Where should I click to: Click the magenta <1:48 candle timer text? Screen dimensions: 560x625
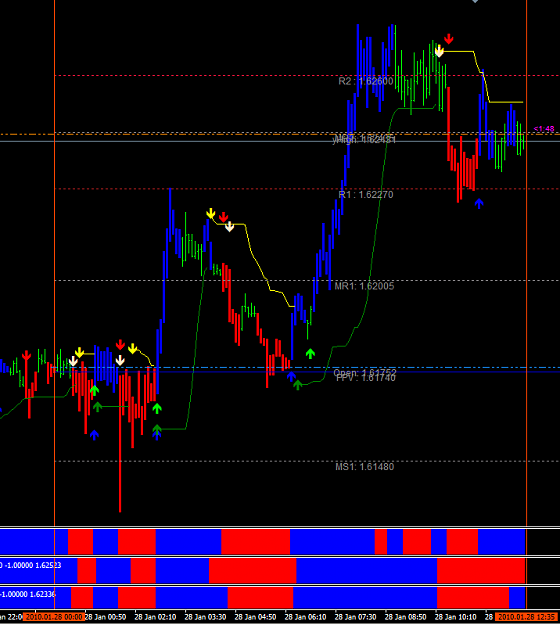coord(544,129)
